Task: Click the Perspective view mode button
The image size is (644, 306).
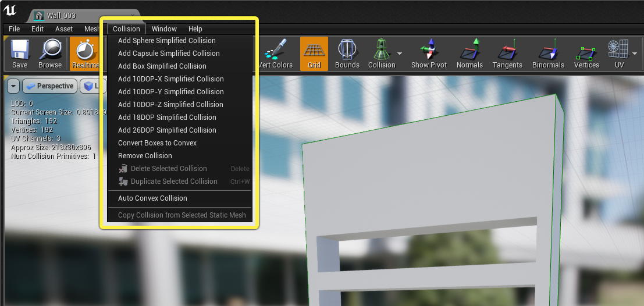Action: click(x=50, y=86)
